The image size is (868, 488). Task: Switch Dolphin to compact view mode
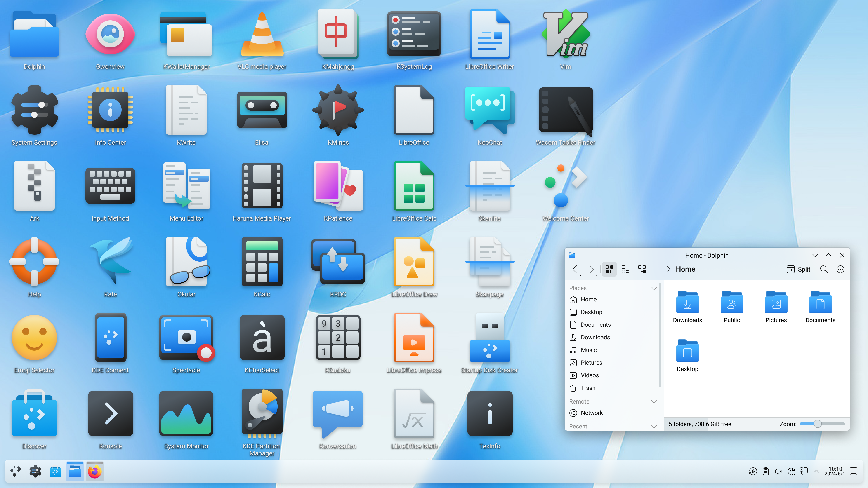(625, 269)
